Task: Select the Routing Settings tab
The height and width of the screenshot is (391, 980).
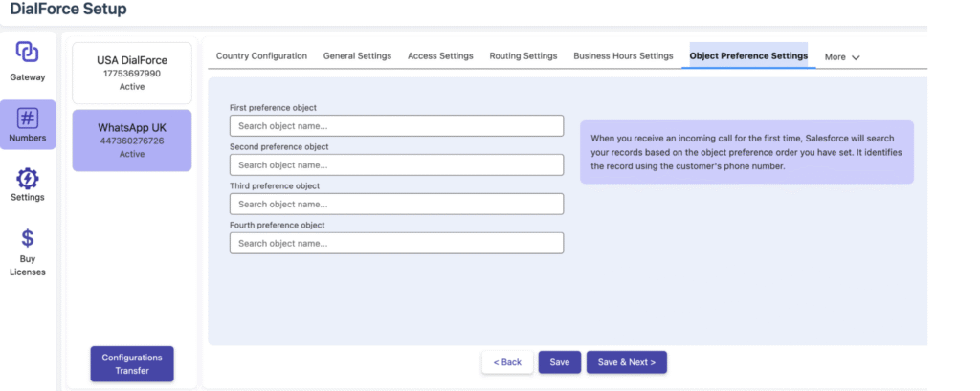Action: point(523,56)
